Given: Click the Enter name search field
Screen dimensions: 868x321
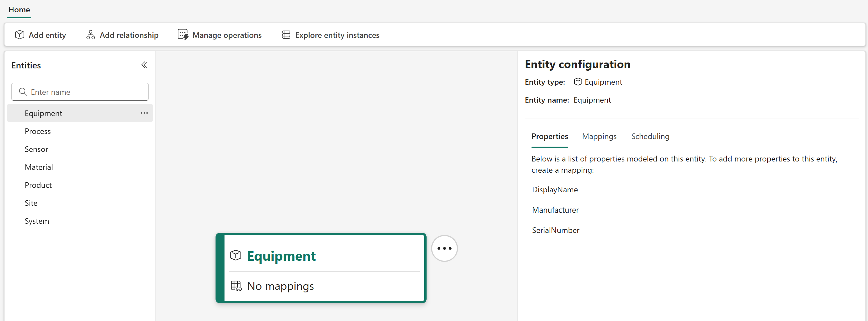Looking at the screenshot, I should [80, 91].
